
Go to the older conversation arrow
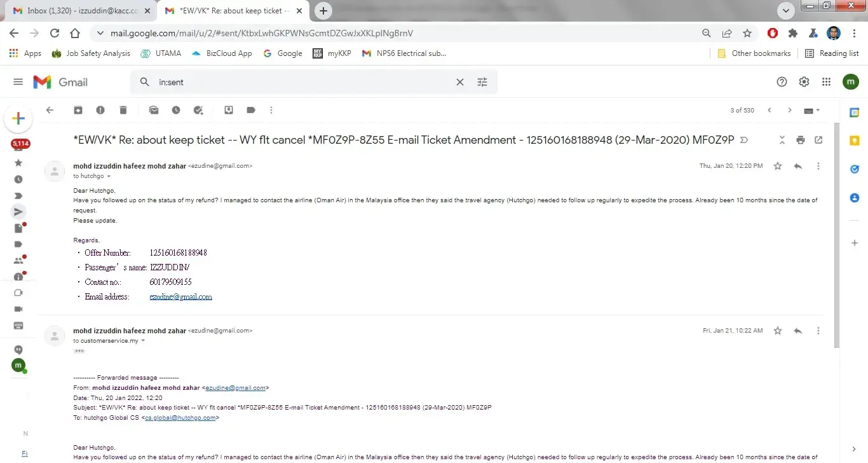click(x=790, y=110)
